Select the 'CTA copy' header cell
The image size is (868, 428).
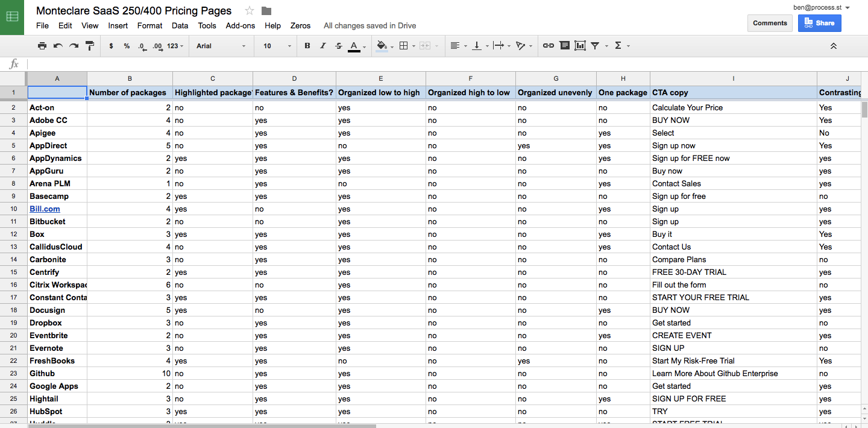(733, 93)
